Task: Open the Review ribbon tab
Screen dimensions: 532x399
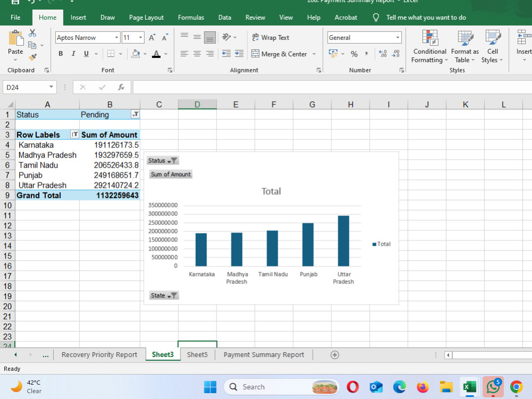Action: coord(255,18)
